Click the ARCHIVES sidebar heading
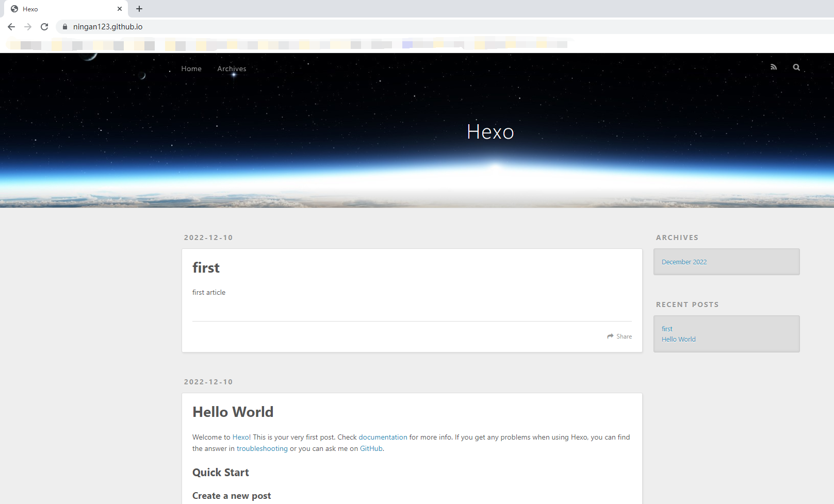Image resolution: width=834 pixels, height=504 pixels. click(677, 238)
